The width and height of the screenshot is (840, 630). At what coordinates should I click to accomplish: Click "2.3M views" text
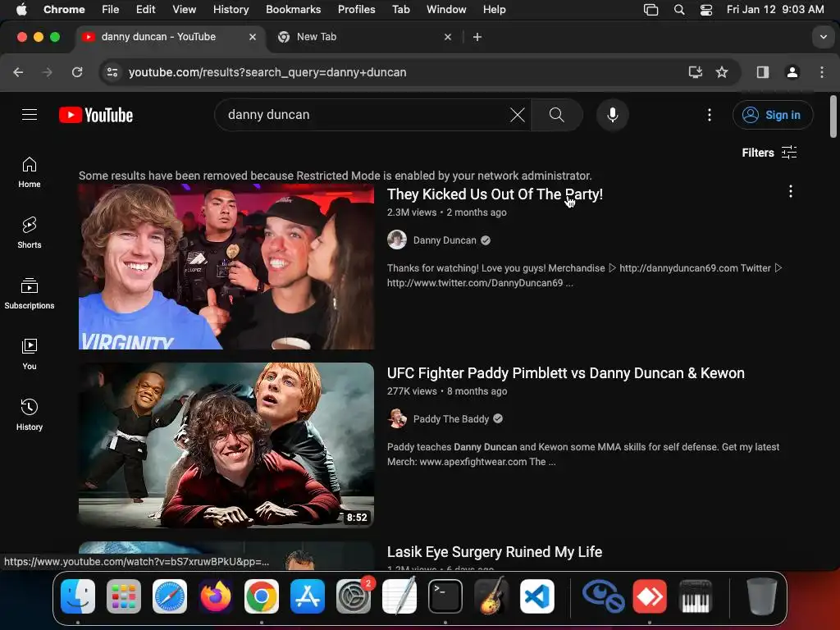click(x=412, y=212)
